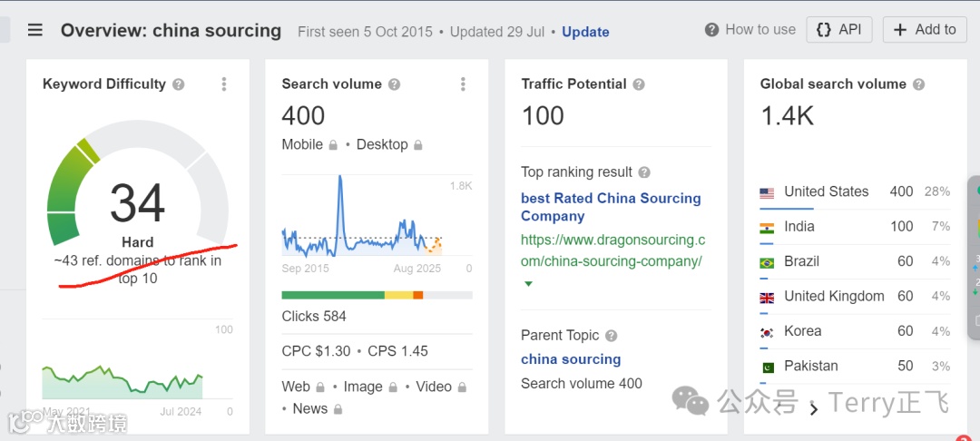Image resolution: width=980 pixels, height=441 pixels.
Task: Click the Top ranking result help icon
Action: click(x=644, y=172)
